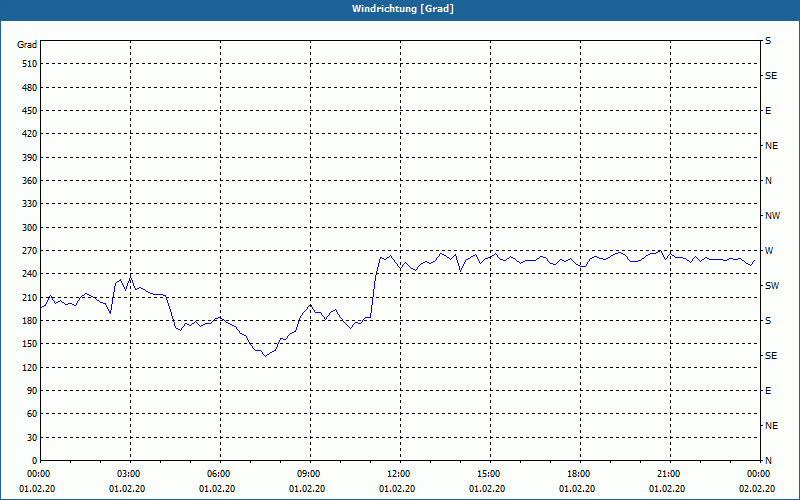This screenshot has height=500, width=800.
Task: Select the E compass label on the 90 gridline
Action: pyautogui.click(x=768, y=391)
